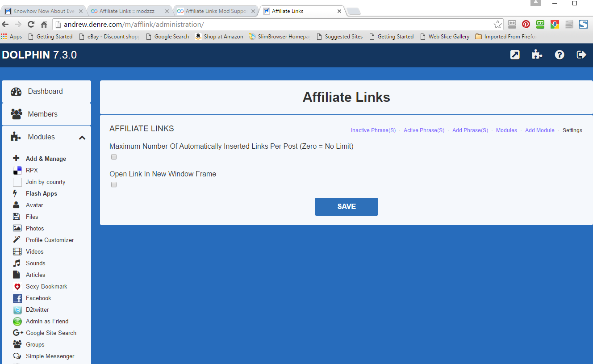
Task: Collapse the Modules section chevron
Action: click(x=82, y=138)
